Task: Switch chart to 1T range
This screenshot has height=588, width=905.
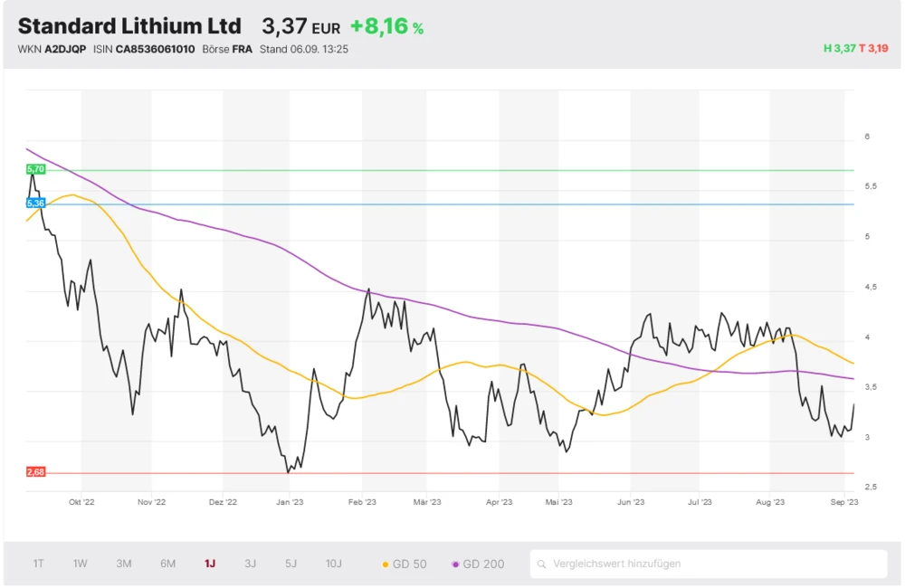Action: 38,564
